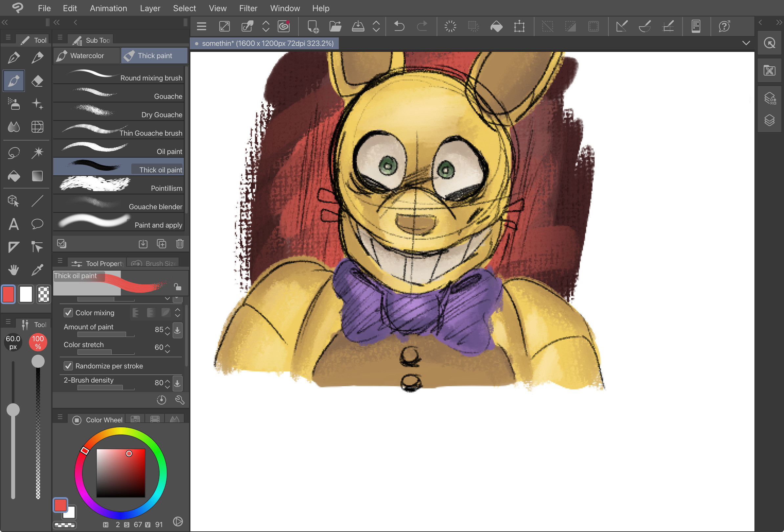This screenshot has width=784, height=532.
Task: Open the Layer menu
Action: pyautogui.click(x=150, y=8)
